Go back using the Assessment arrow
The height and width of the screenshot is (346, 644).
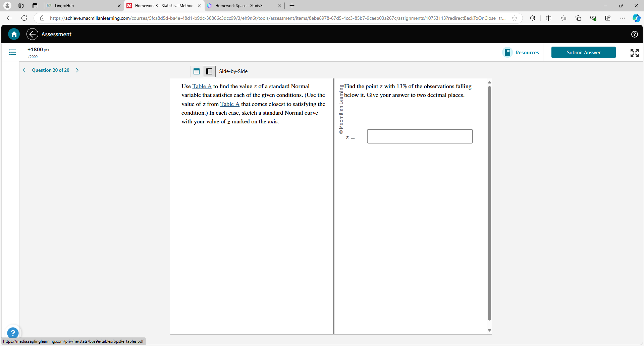point(32,34)
